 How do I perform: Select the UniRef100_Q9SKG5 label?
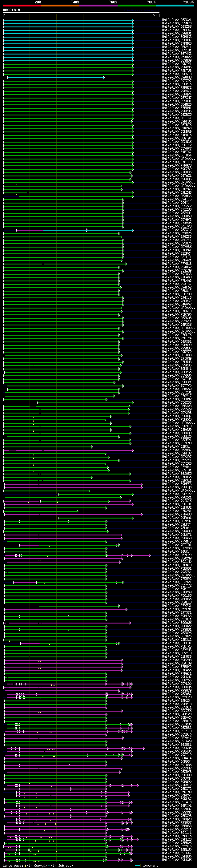177,365
